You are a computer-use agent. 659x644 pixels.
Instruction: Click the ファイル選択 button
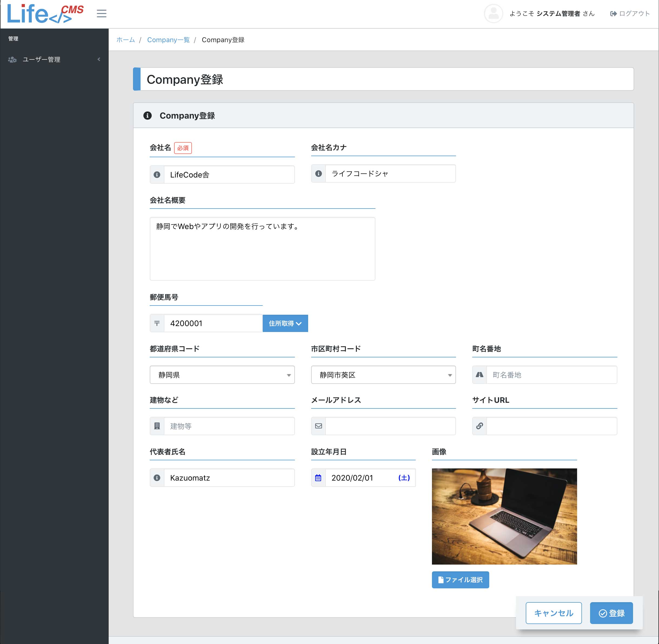pos(460,580)
